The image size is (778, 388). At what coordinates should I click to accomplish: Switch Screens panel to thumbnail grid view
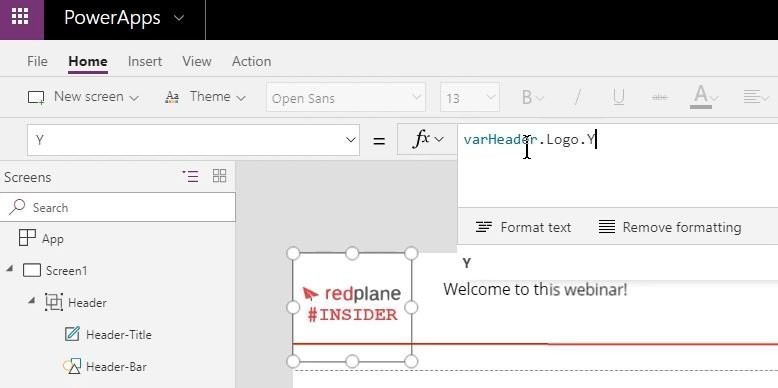[219, 175]
